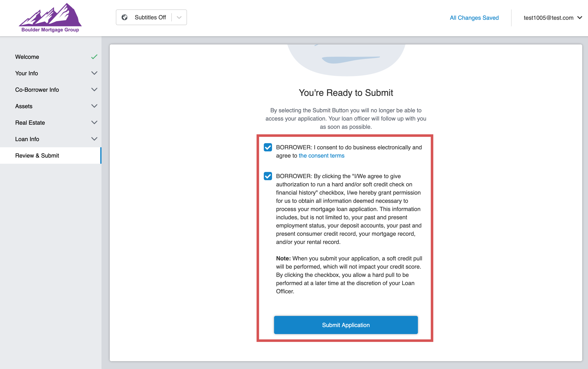Click the globe icon in subtitles selector
Image resolution: width=588 pixels, height=369 pixels.
click(x=125, y=17)
